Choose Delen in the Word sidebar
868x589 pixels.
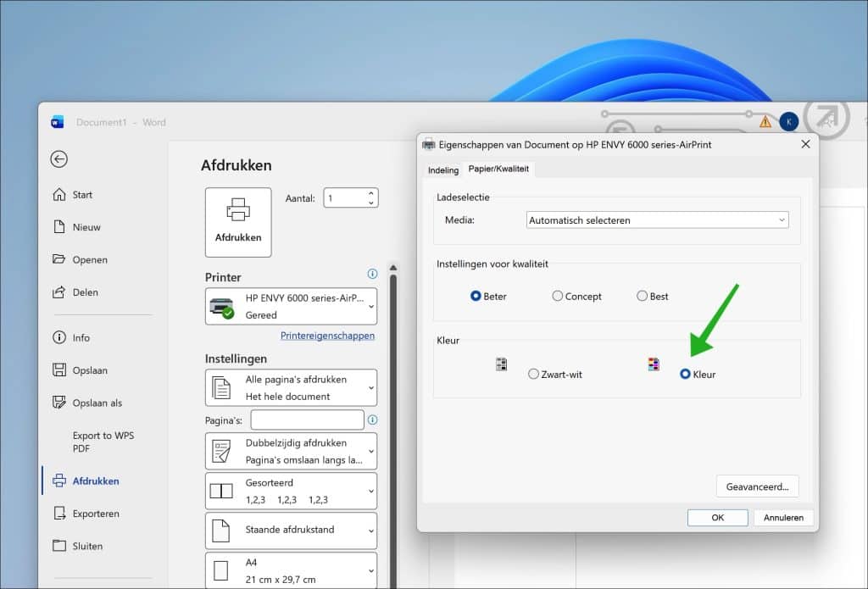pos(86,292)
